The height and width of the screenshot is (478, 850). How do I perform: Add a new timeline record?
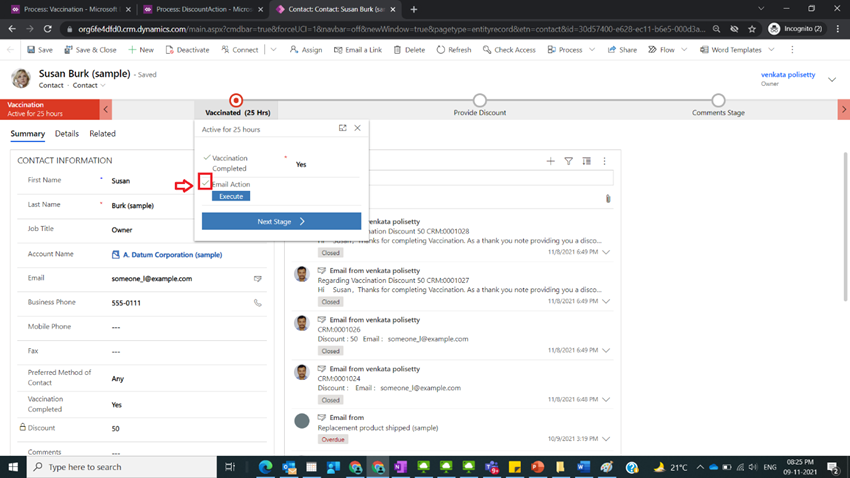(550, 161)
